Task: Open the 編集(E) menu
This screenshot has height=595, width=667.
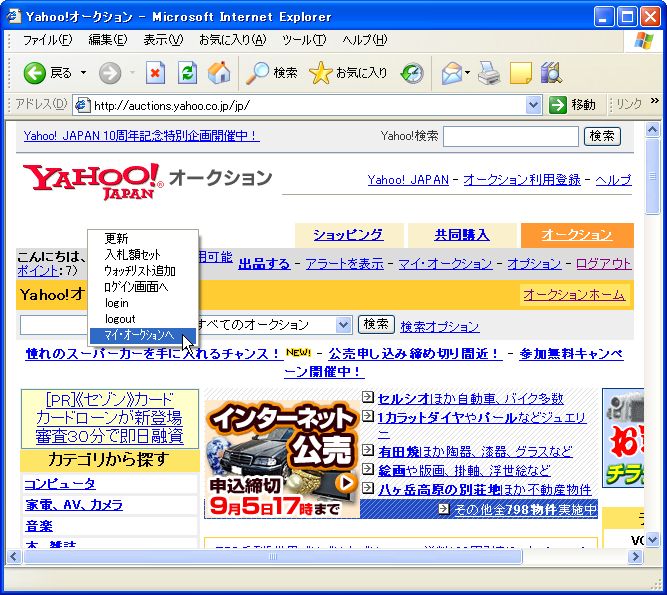Action: click(108, 40)
